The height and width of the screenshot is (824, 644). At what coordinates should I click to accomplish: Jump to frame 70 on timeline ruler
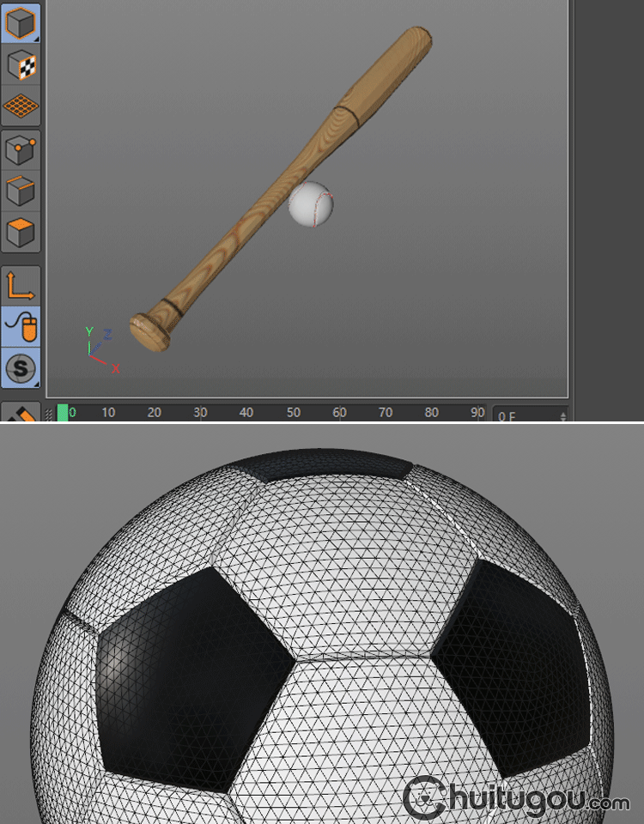tap(386, 413)
